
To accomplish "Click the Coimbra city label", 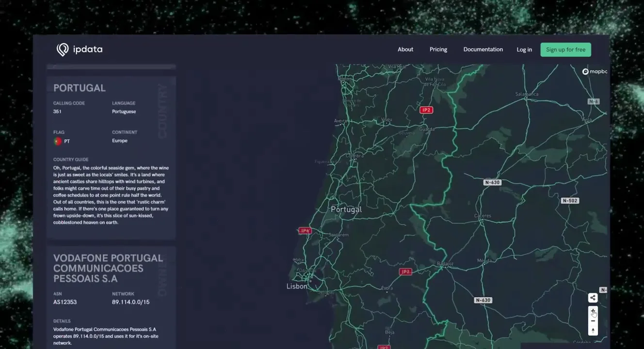I will pos(355,156).
